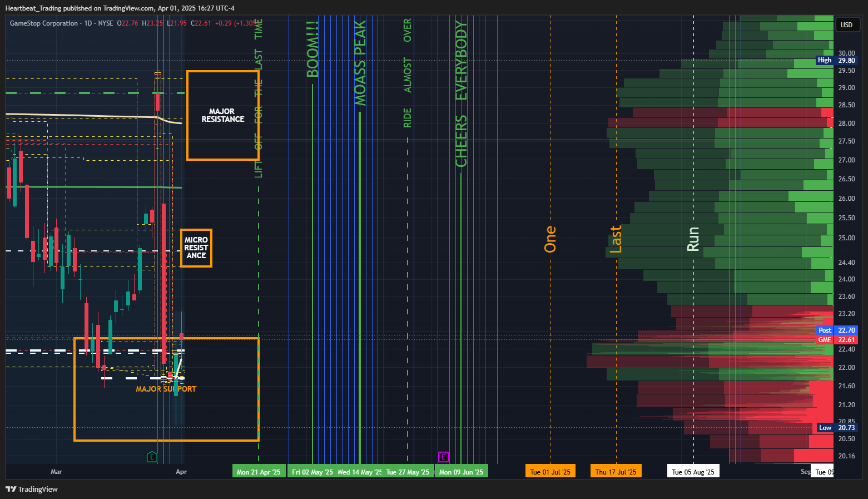Select the MAJOR SUPPORT label text
Viewport: 868px width, 499px height.
click(x=166, y=389)
